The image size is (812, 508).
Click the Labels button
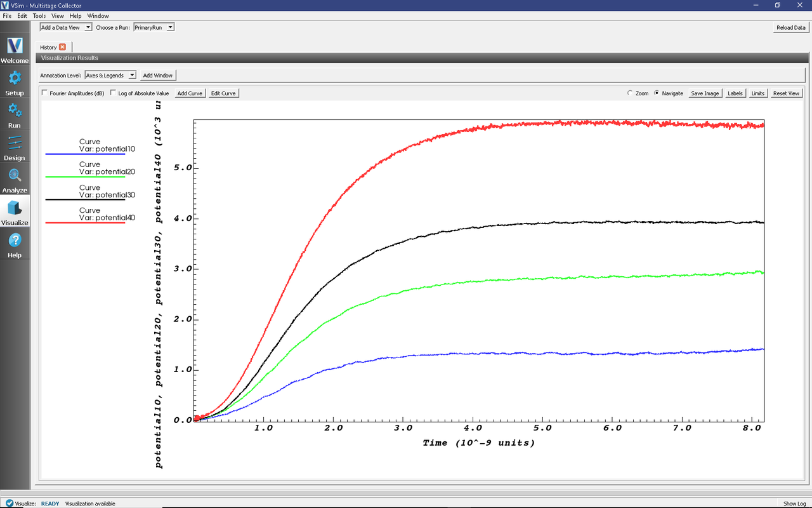tap(735, 93)
